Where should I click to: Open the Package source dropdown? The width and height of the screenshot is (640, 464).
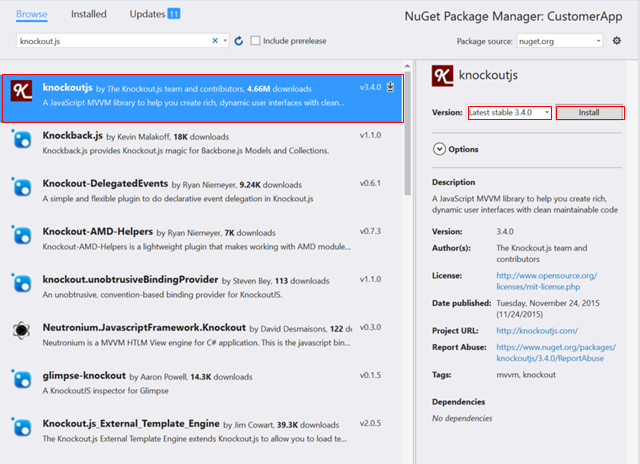560,41
